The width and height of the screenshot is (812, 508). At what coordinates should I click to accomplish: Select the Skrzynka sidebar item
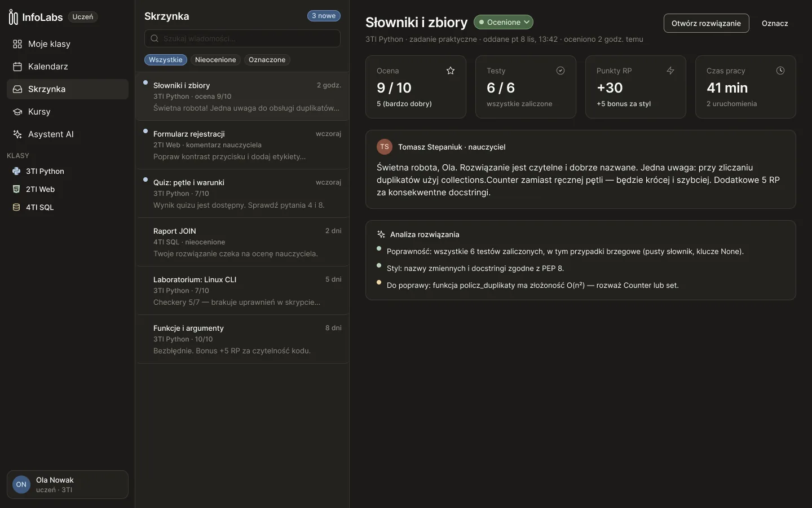[68, 89]
